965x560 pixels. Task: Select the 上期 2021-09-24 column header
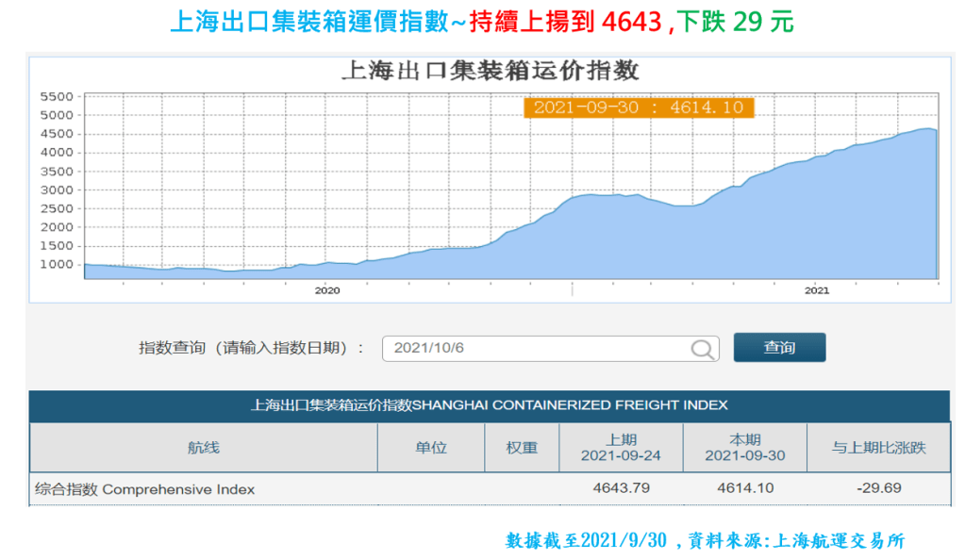pos(621,448)
